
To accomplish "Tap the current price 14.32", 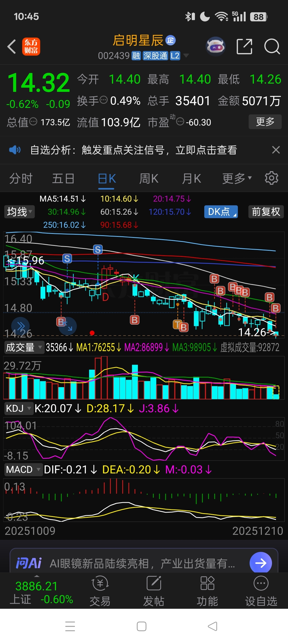I will coord(39,83).
